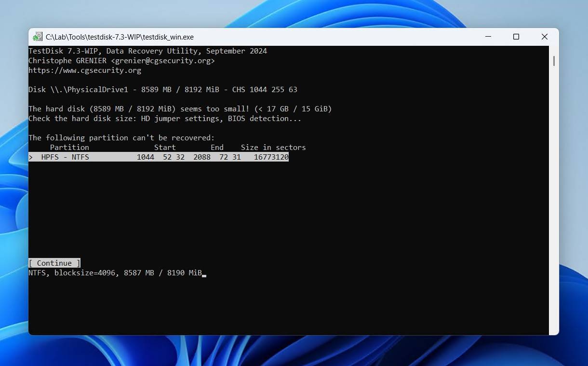The height and width of the screenshot is (366, 588).
Task: Click the TestDisk icon in the title bar
Action: point(38,37)
